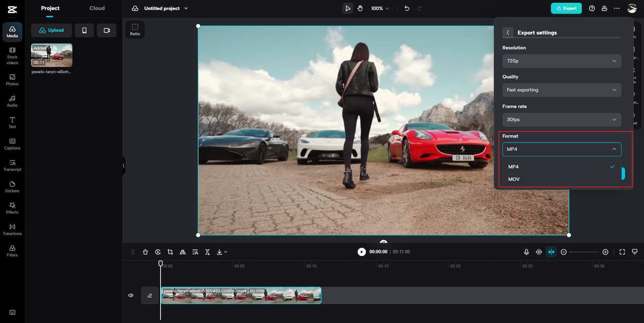Viewport: 644px width, 323px height.
Task: Open the Quality Fast exporting dropdown
Action: [x=561, y=90]
